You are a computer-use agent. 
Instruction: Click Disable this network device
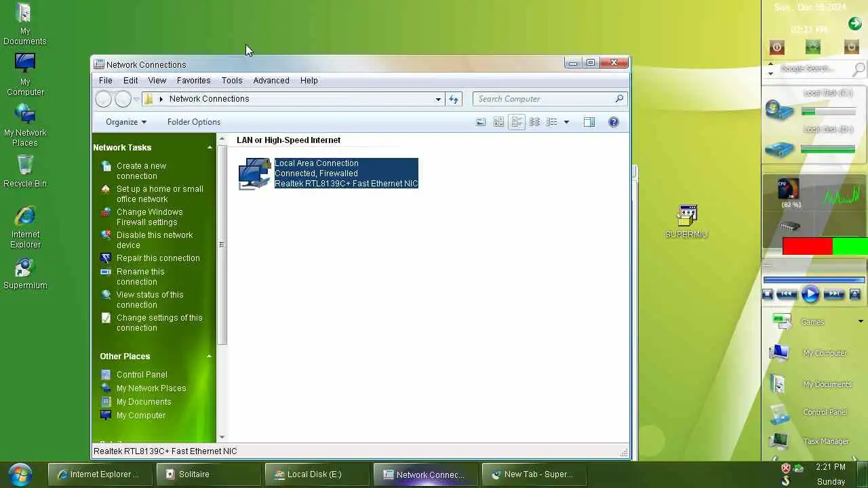(x=155, y=240)
